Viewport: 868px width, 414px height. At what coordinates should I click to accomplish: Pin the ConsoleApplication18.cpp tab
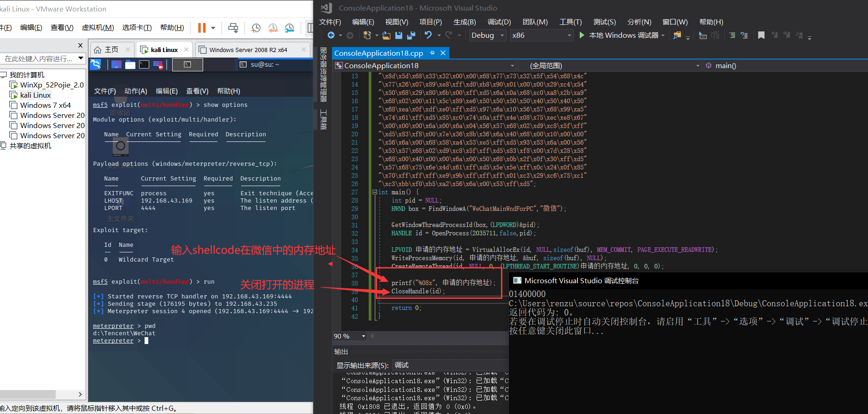[x=432, y=53]
